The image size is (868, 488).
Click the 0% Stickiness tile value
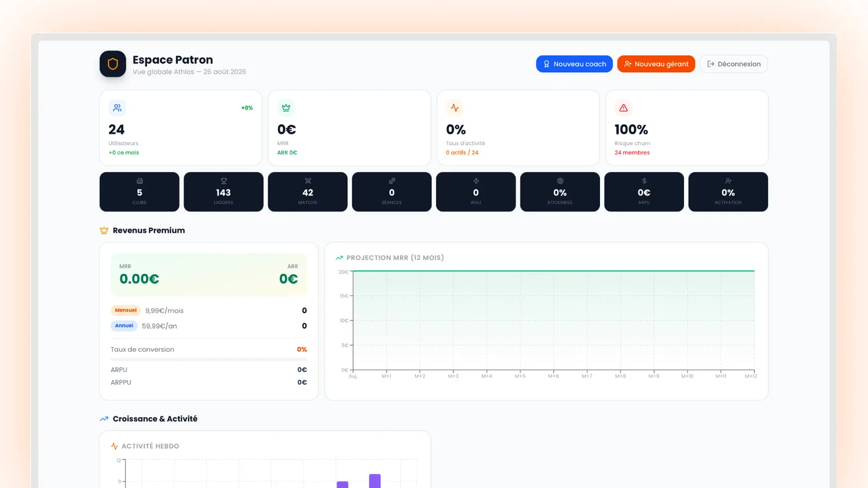pos(560,192)
